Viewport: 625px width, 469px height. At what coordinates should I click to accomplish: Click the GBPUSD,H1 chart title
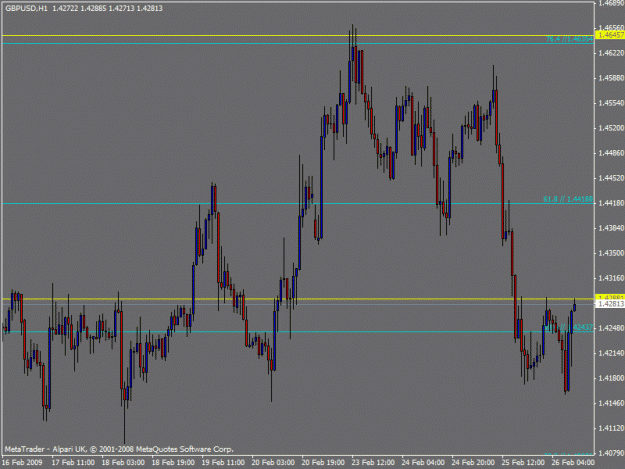click(x=26, y=8)
